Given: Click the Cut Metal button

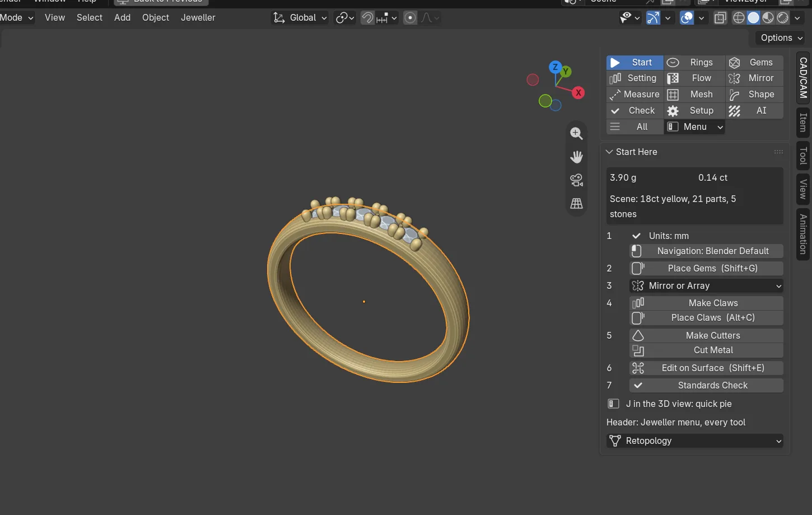Looking at the screenshot, I should (706, 350).
